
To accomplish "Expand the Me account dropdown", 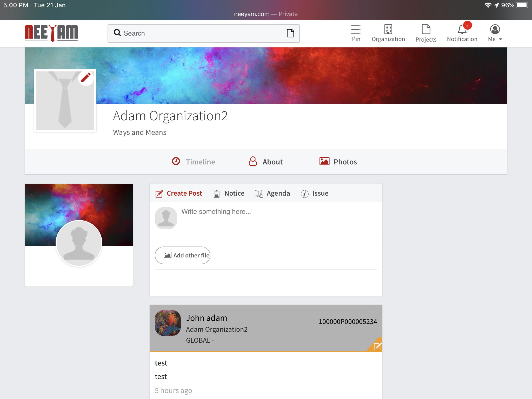I will 495,33.
